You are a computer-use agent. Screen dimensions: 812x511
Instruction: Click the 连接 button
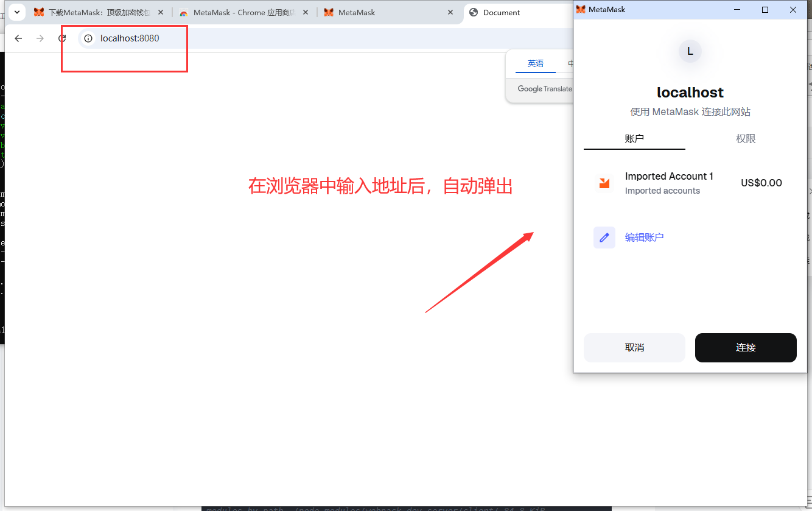pyautogui.click(x=746, y=347)
